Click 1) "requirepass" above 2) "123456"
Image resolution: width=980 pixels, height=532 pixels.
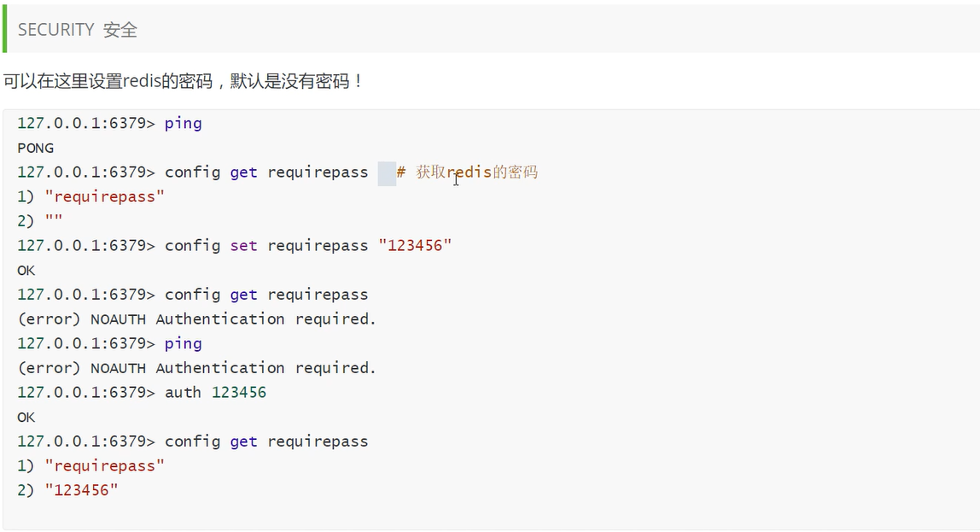(x=90, y=465)
